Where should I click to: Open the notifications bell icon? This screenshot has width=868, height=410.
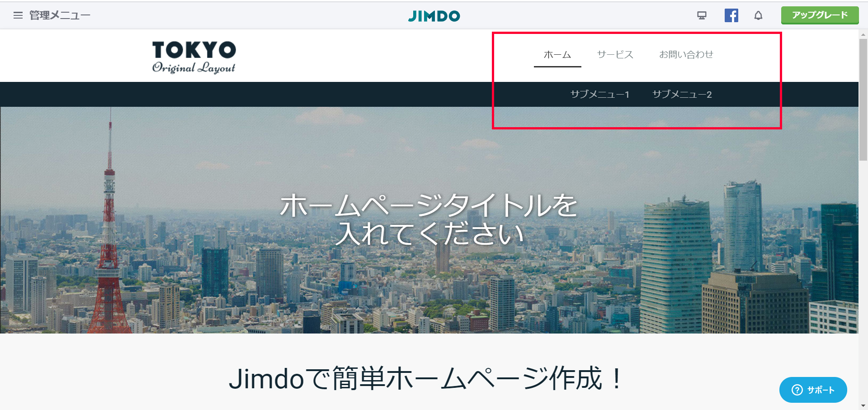pos(758,16)
